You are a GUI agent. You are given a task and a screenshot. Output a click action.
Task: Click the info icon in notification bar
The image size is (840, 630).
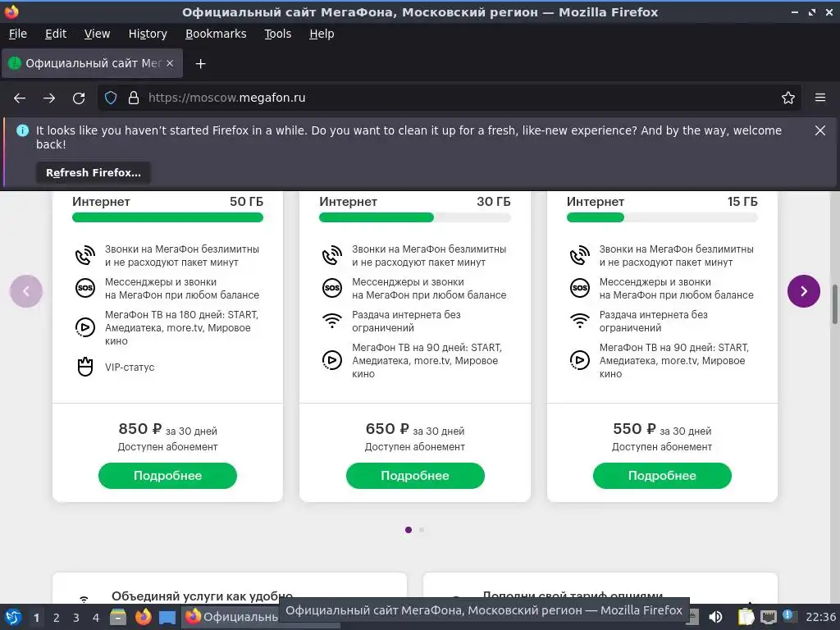22,130
